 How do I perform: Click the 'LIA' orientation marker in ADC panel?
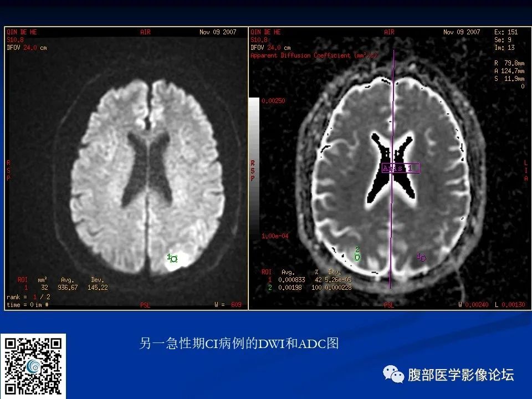(x=526, y=170)
